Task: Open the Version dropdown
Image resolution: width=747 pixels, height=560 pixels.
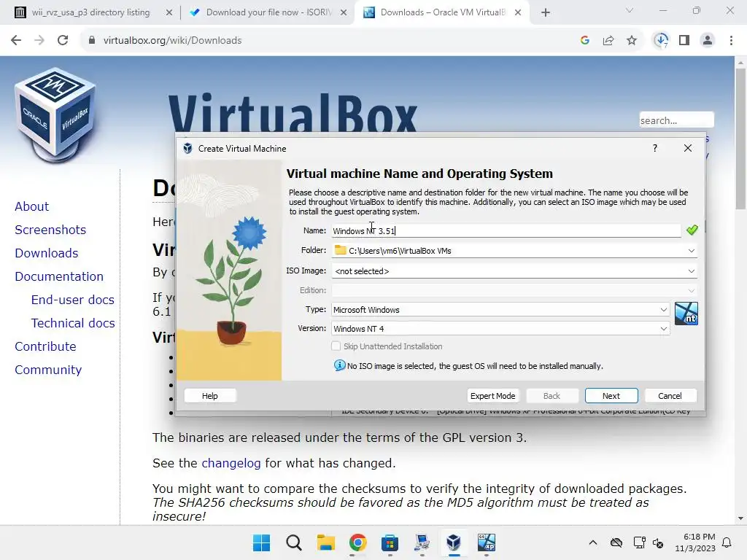Action: pyautogui.click(x=664, y=329)
